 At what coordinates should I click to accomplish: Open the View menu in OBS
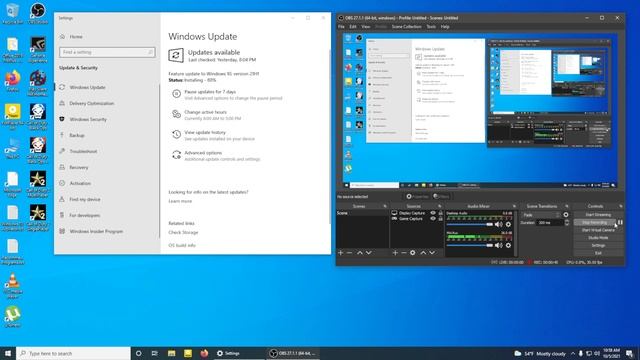click(x=366, y=27)
